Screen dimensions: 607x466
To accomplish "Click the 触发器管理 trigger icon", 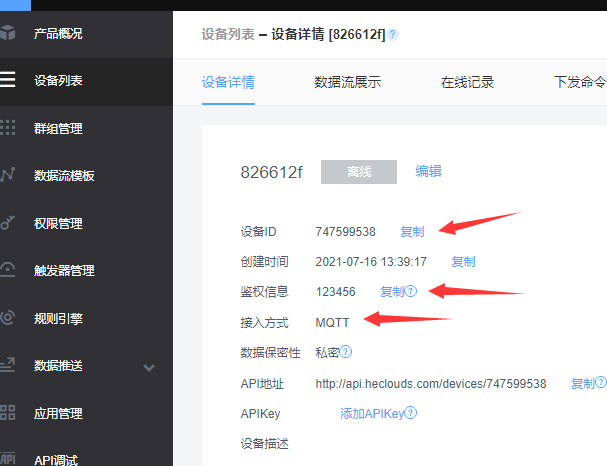I will (7, 269).
